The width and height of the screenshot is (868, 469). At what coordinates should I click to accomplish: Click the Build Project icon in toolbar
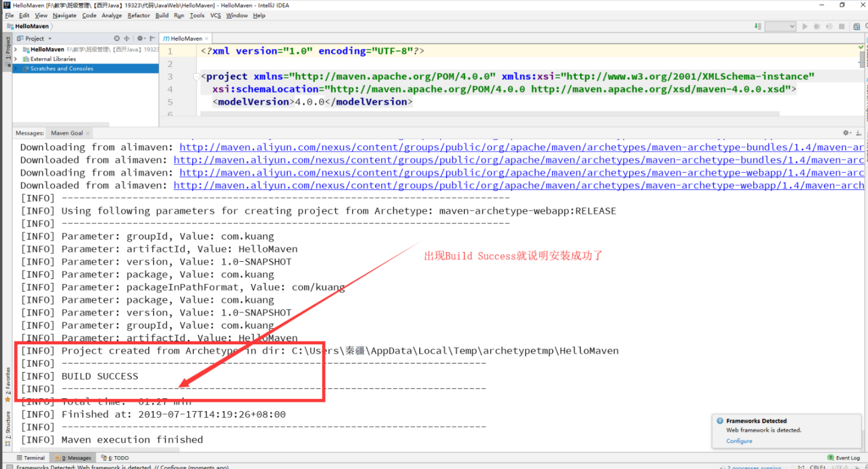click(758, 26)
